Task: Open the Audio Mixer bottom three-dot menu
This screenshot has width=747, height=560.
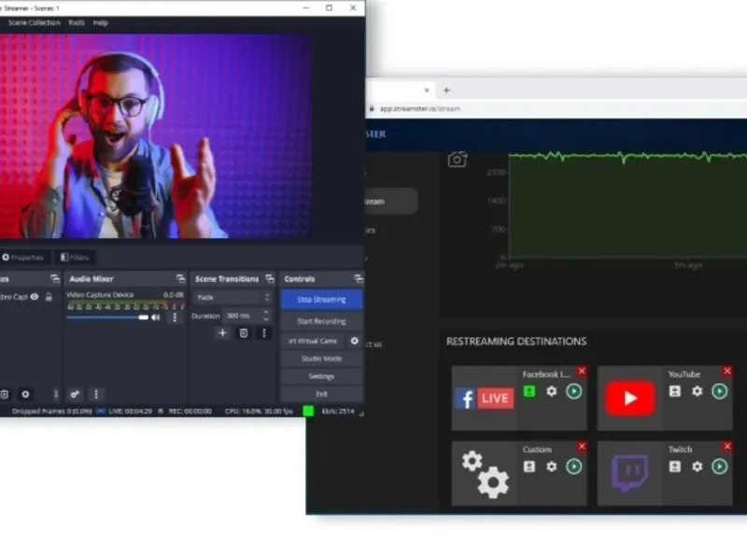Action: (96, 394)
